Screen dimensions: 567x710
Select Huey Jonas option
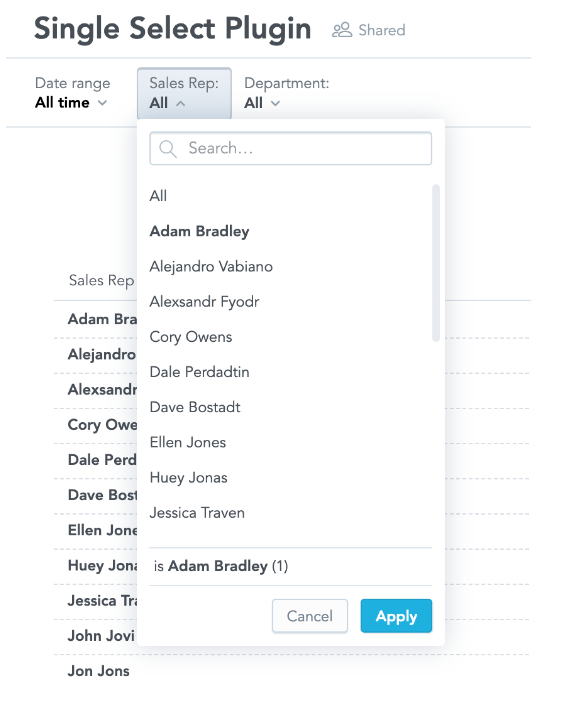coord(188,478)
